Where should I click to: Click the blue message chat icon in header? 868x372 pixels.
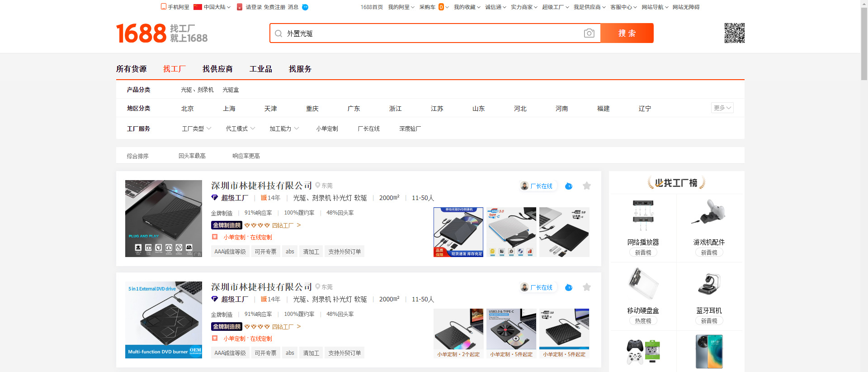pyautogui.click(x=305, y=7)
